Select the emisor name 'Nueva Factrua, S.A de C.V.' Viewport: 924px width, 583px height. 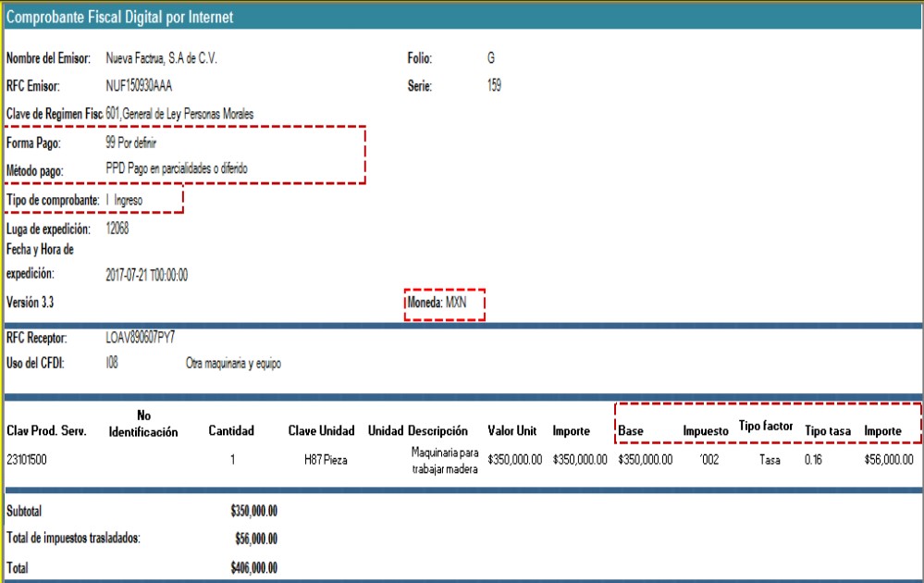point(162,58)
